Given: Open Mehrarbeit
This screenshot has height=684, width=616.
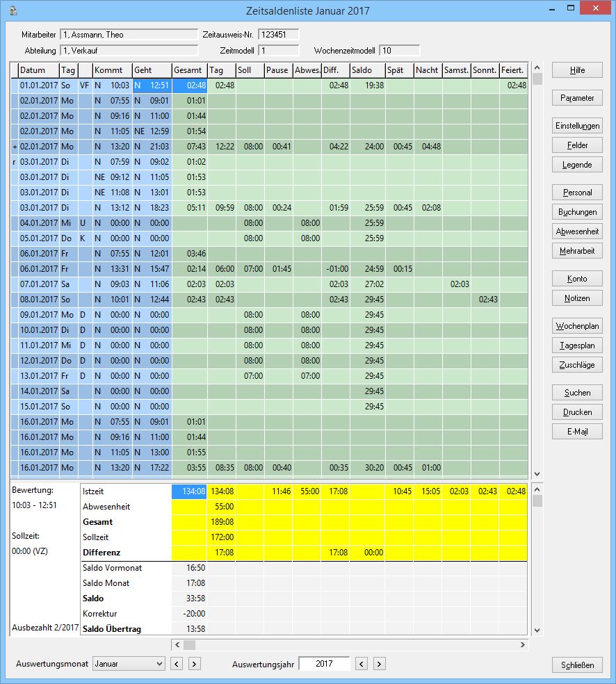Looking at the screenshot, I should coord(577,251).
